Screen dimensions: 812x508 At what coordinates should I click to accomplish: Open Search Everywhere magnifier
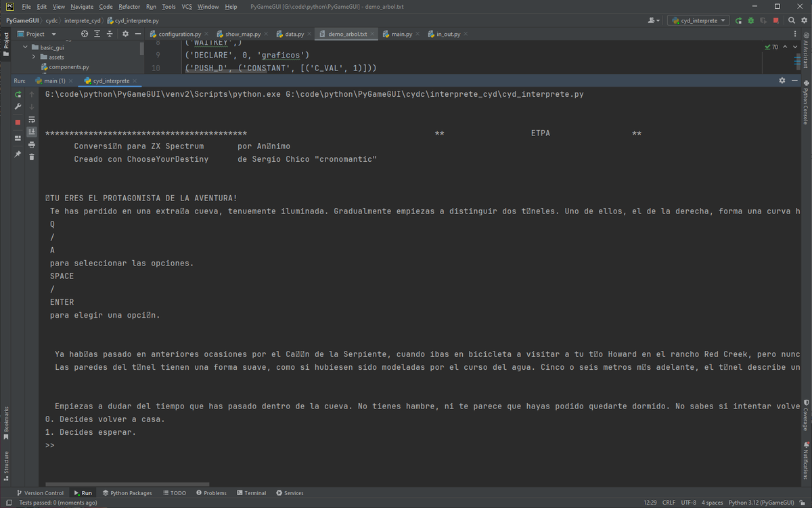click(792, 20)
